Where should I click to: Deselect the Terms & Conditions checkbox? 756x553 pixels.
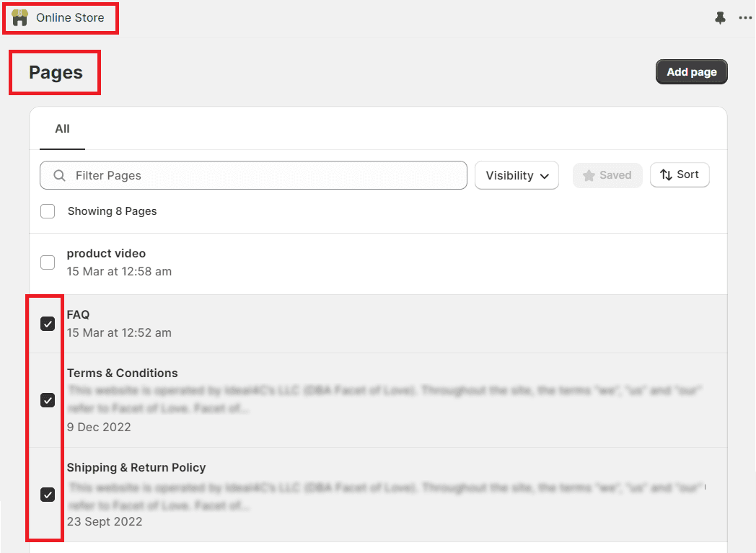pyautogui.click(x=48, y=399)
